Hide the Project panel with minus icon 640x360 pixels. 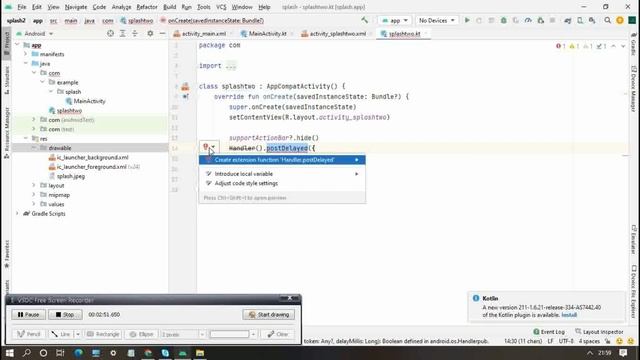162,33
